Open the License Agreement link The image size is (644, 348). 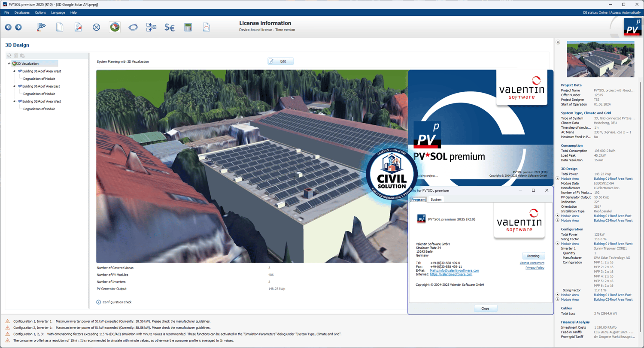click(532, 263)
